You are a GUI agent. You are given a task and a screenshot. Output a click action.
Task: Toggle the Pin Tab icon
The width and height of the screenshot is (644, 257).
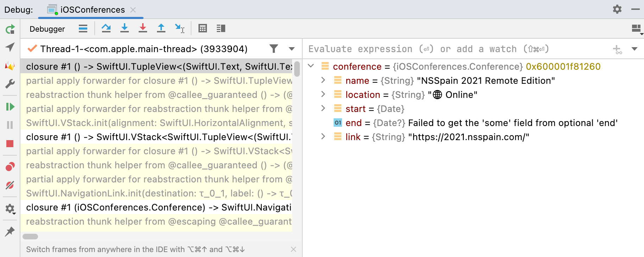pyautogui.click(x=10, y=231)
